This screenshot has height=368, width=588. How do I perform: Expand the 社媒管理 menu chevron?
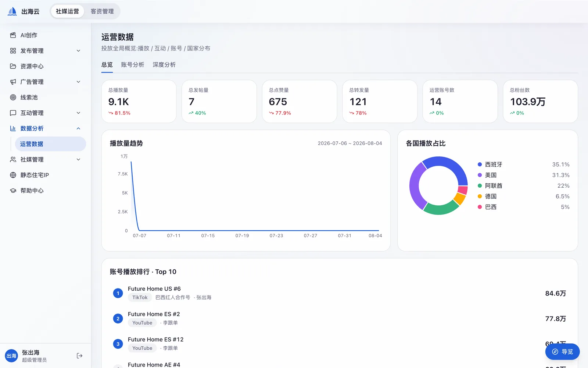coord(78,159)
